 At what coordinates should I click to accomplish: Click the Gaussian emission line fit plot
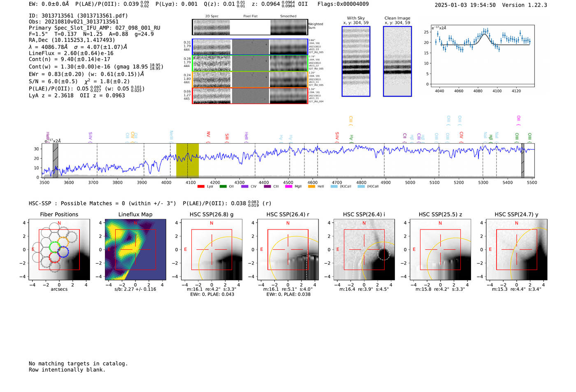pyautogui.click(x=482, y=56)
